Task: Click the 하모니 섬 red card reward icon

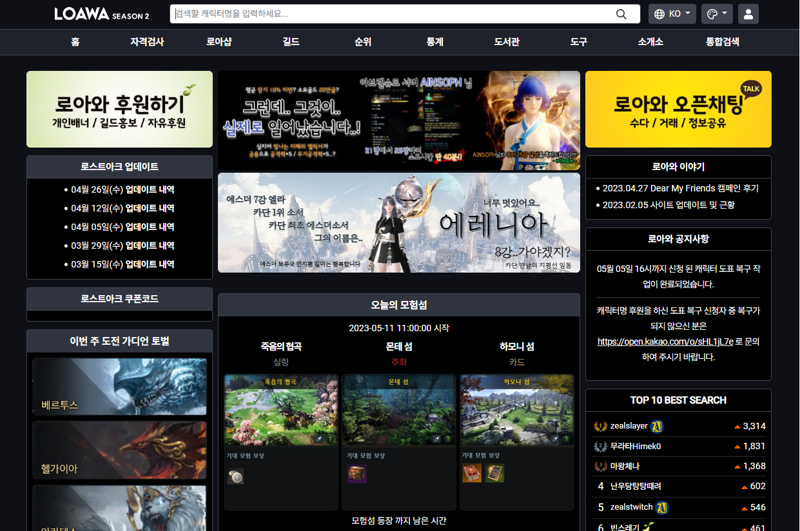Action: click(x=472, y=473)
